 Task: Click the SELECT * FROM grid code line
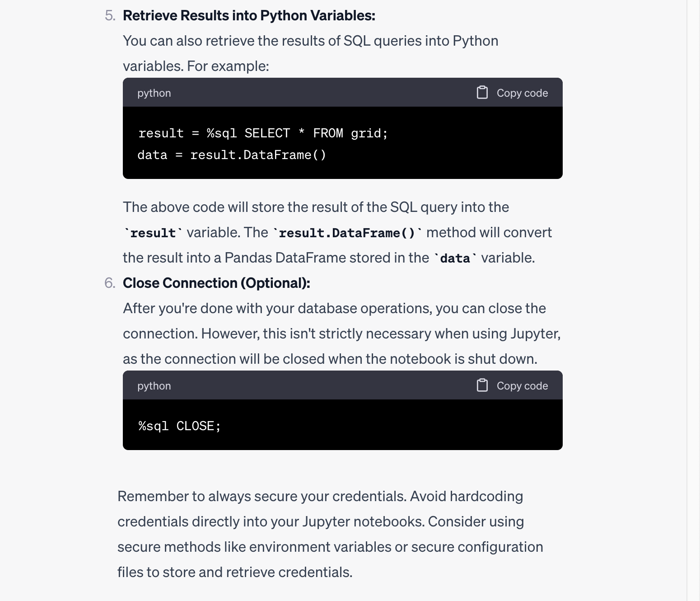click(x=263, y=133)
